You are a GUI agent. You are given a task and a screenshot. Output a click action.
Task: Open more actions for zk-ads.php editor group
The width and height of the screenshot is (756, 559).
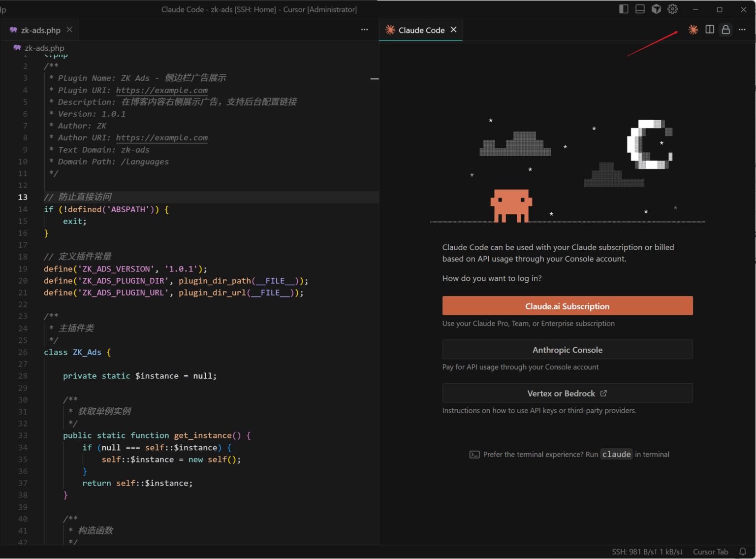pyautogui.click(x=364, y=30)
